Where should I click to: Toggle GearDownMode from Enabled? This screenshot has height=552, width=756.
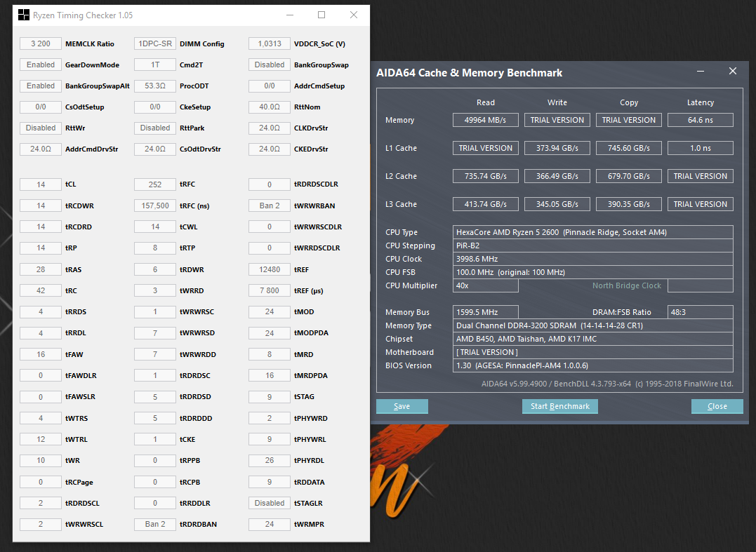pyautogui.click(x=40, y=65)
